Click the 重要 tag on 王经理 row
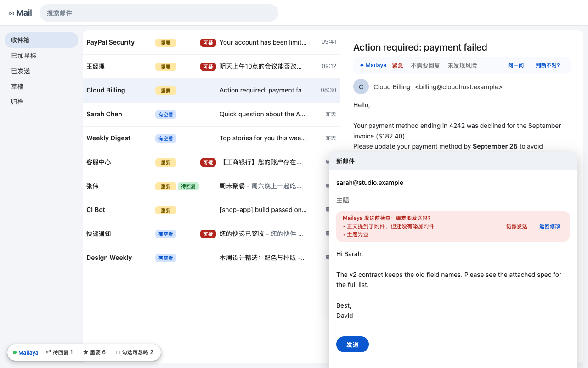The image size is (588, 368). click(166, 67)
